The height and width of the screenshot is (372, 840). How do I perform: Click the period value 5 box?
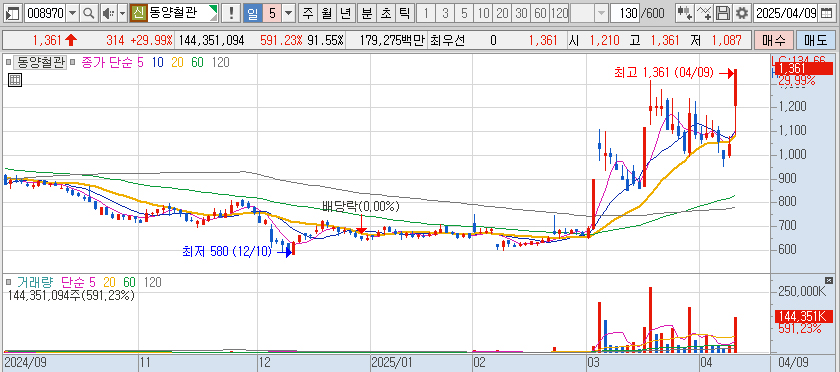[x=272, y=13]
